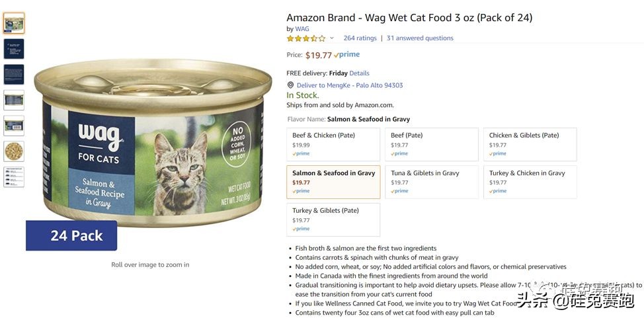
Task: View the 31 answered questions
Action: point(420,38)
